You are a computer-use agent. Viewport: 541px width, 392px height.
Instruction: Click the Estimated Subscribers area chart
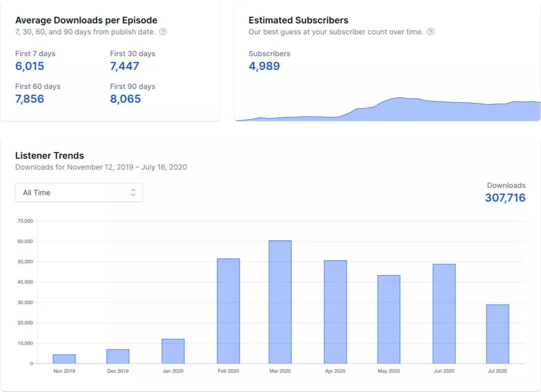click(393, 111)
